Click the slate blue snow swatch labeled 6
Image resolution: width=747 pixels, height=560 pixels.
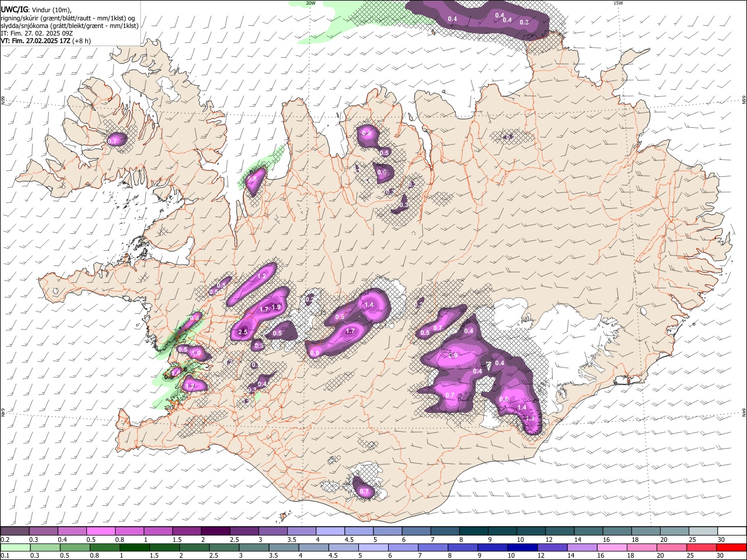coord(416,531)
